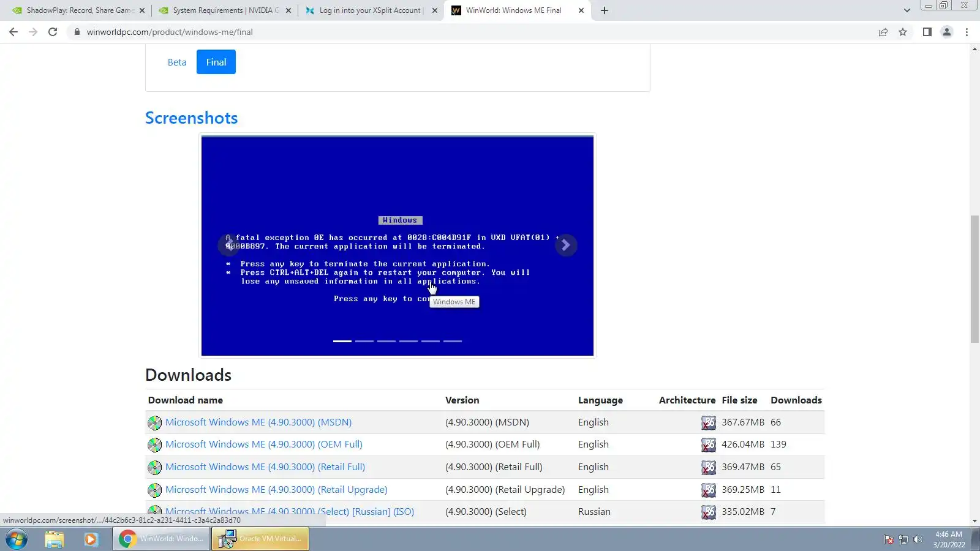Close the System Requirements NVIDIA tab
This screenshot has width=980, height=551.
click(x=288, y=10)
